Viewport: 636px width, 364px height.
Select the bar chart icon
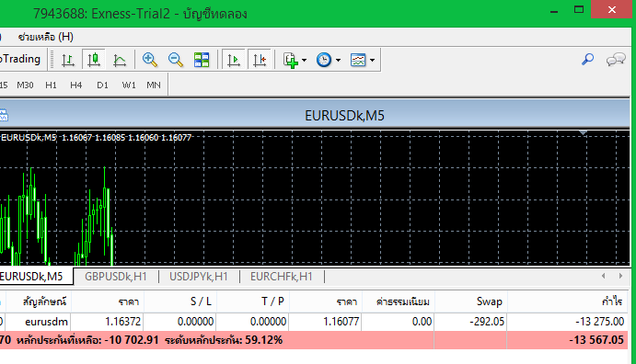click(x=68, y=60)
